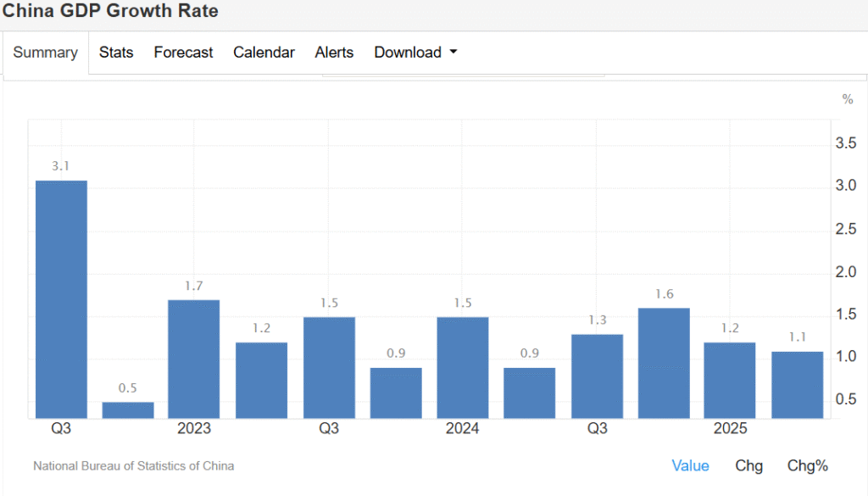Switch chart to Chg view

point(748,465)
